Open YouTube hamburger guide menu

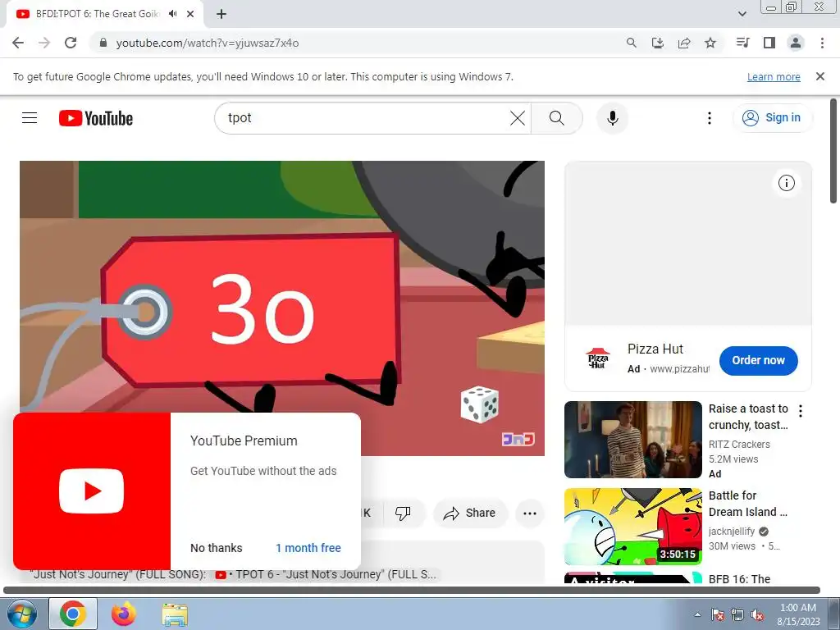30,118
